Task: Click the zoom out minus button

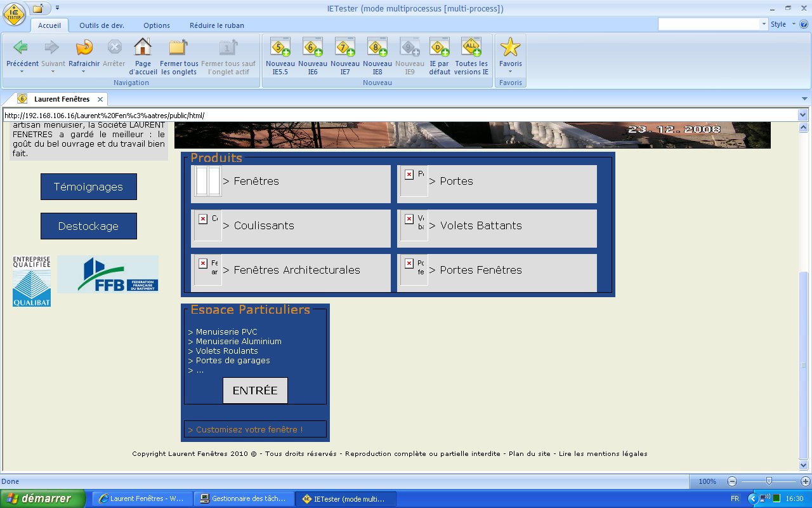Action: click(732, 481)
